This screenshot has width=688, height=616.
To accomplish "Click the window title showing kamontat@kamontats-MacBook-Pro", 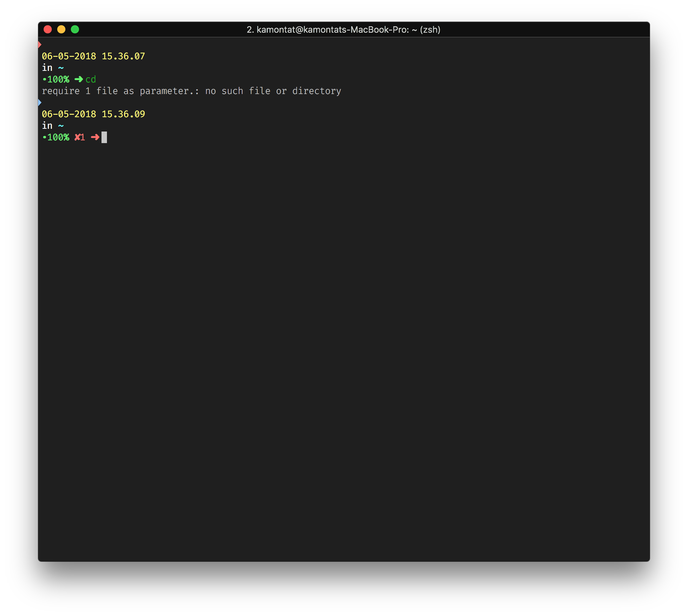I will click(x=332, y=30).
